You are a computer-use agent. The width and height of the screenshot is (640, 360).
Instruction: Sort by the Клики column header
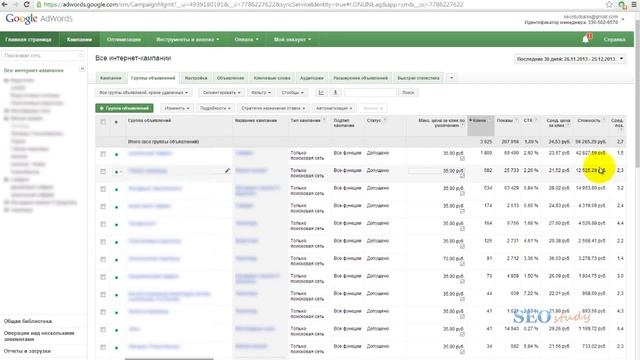point(480,125)
